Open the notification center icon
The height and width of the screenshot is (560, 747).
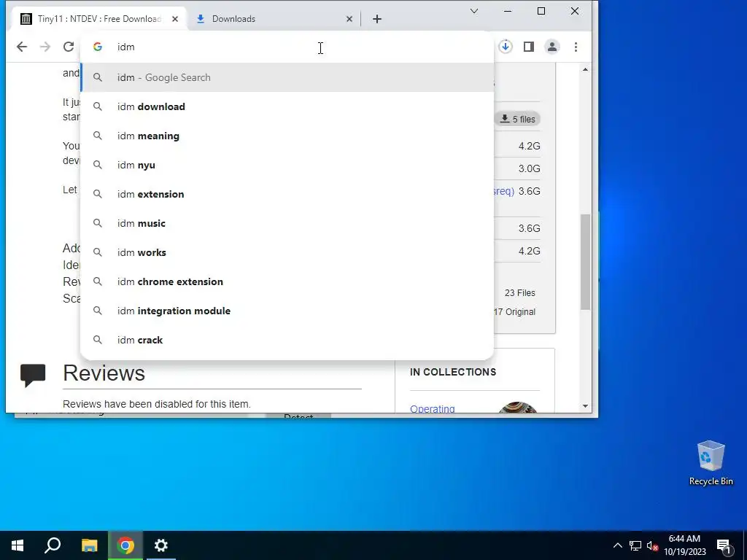pos(724,545)
